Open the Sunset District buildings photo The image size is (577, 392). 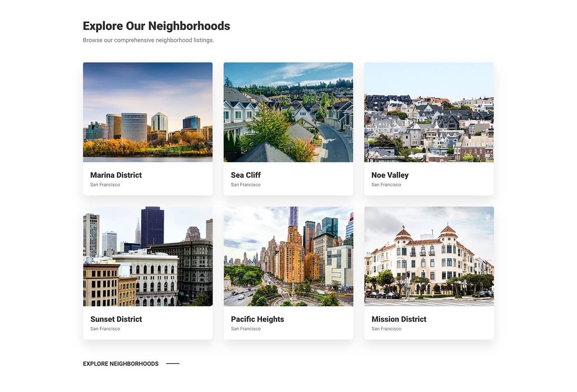tap(148, 257)
